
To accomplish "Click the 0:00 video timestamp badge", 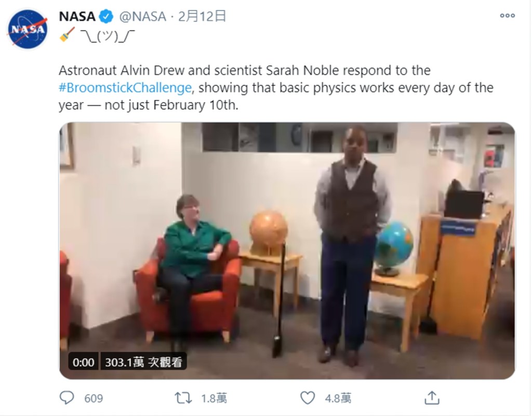I will [84, 362].
